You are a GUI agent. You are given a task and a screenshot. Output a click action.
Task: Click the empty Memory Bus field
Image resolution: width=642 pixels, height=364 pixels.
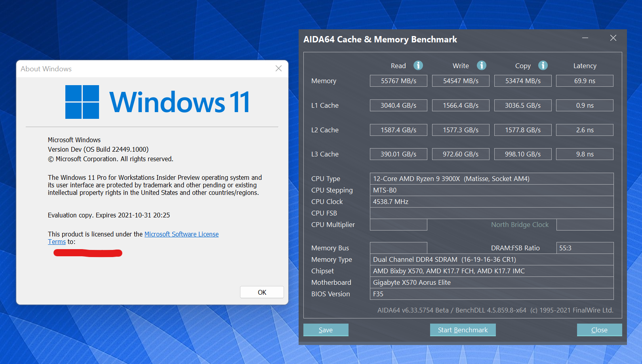coord(398,248)
